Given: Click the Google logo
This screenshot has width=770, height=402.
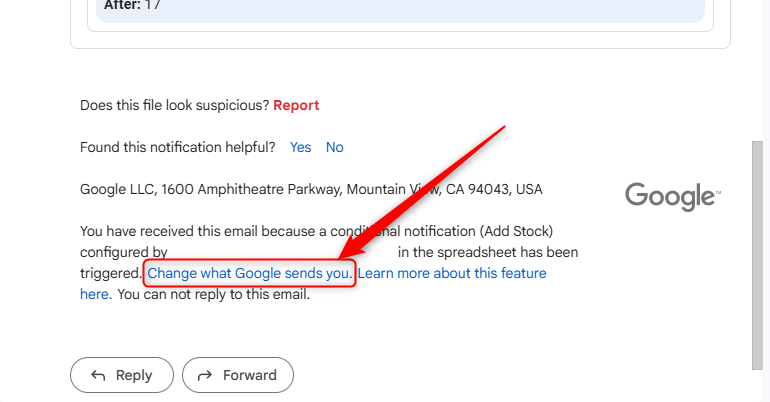Looking at the screenshot, I should pyautogui.click(x=672, y=195).
